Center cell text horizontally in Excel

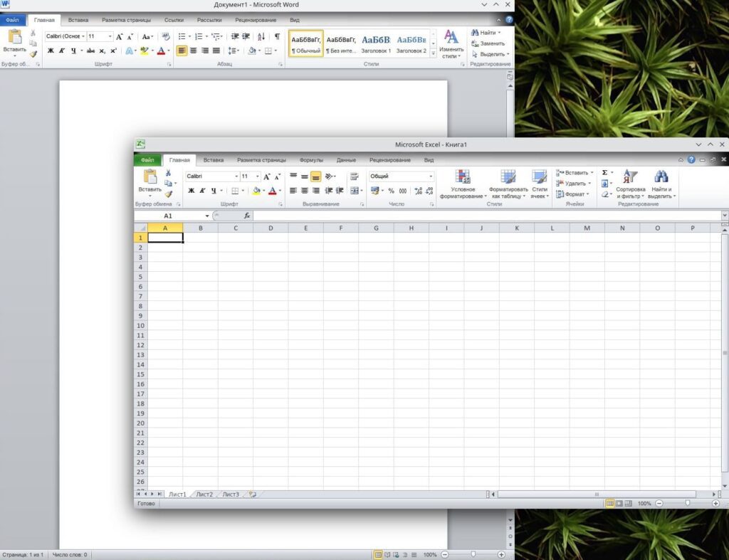coord(305,191)
